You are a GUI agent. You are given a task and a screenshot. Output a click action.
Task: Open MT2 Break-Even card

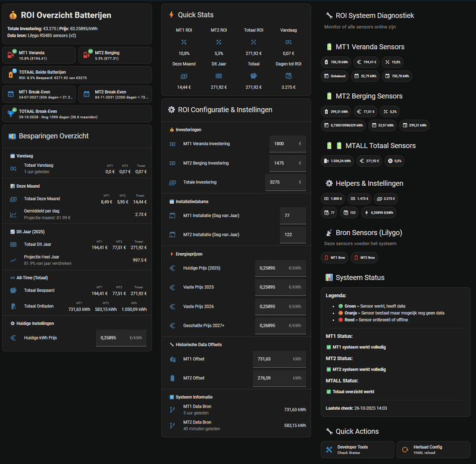pos(115,94)
